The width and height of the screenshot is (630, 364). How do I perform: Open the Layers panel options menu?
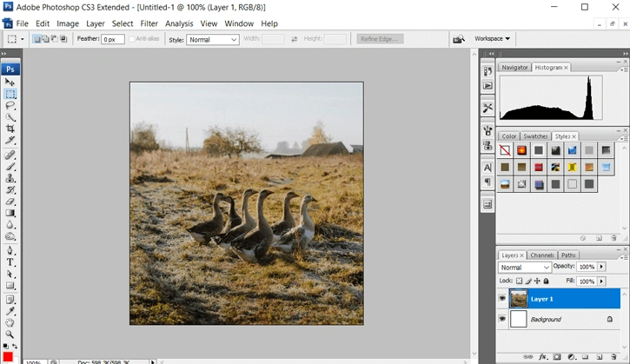pyautogui.click(x=623, y=257)
